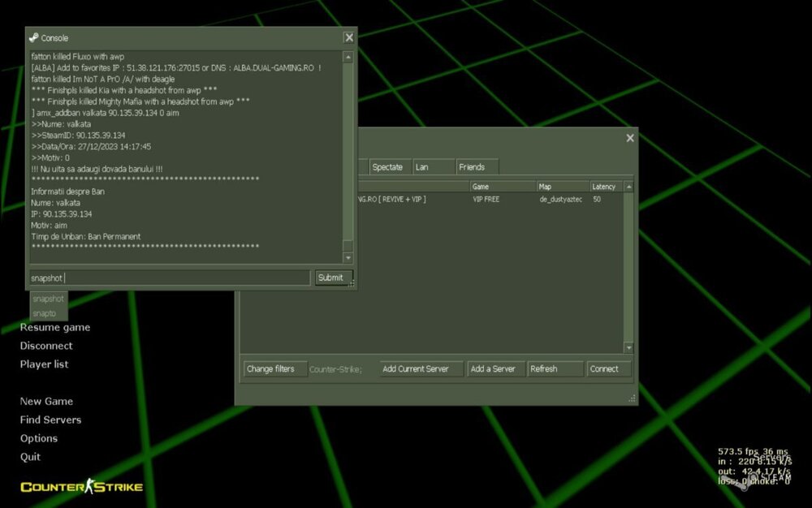Screen dimensions: 812x508
Task: Switch to the Spectate tab
Action: coord(387,167)
